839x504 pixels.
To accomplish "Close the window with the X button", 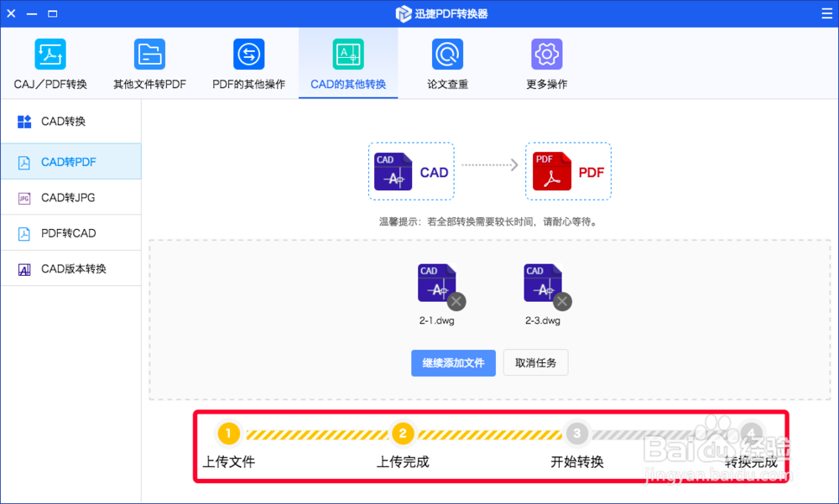I will (11, 13).
